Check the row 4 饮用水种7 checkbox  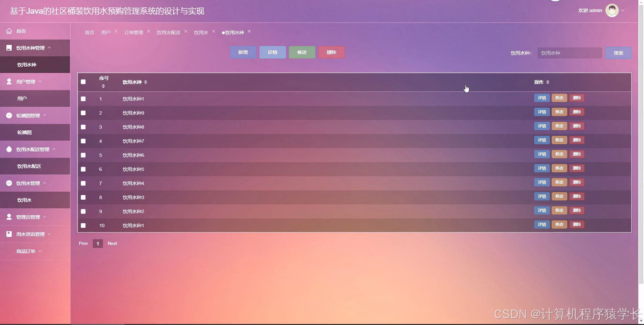point(83,141)
